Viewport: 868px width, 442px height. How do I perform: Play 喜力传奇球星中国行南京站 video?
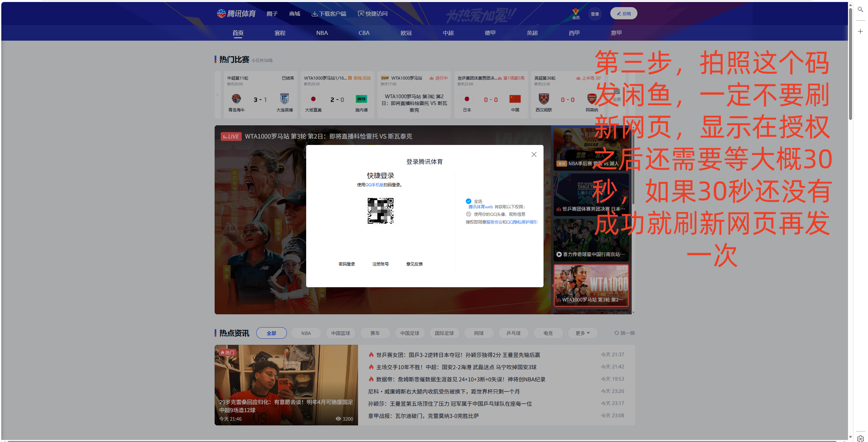(x=591, y=240)
